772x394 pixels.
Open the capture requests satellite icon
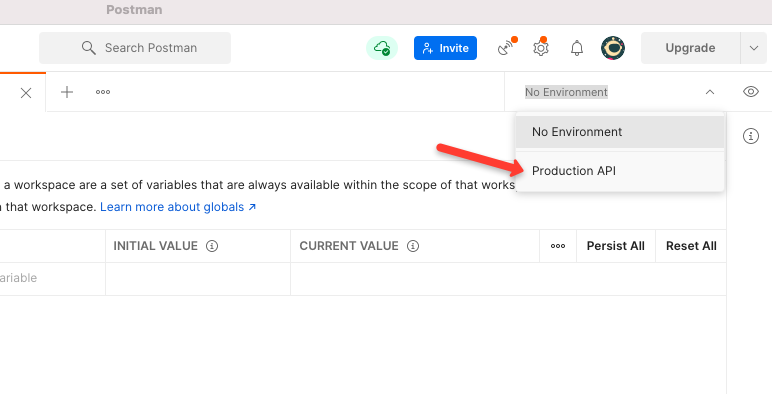click(x=506, y=48)
